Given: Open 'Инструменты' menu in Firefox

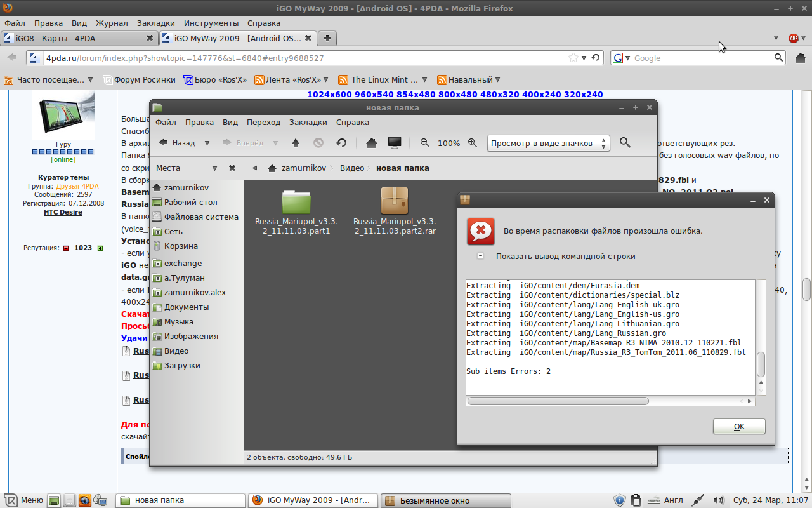Looking at the screenshot, I should 211,23.
